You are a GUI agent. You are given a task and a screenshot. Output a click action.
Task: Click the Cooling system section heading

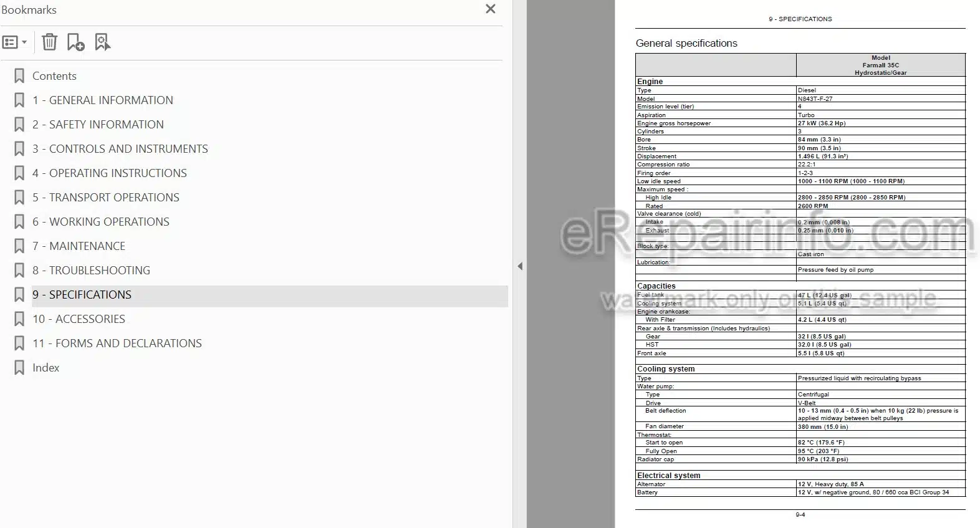[666, 369]
